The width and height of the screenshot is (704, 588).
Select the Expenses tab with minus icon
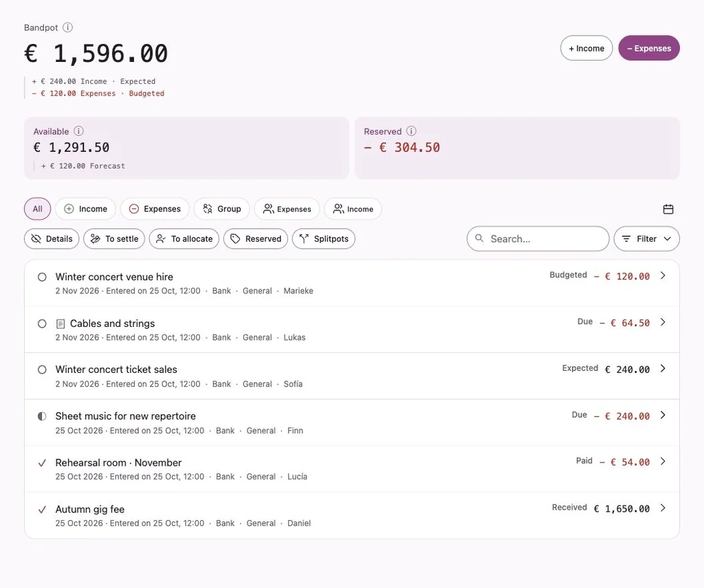[155, 209]
